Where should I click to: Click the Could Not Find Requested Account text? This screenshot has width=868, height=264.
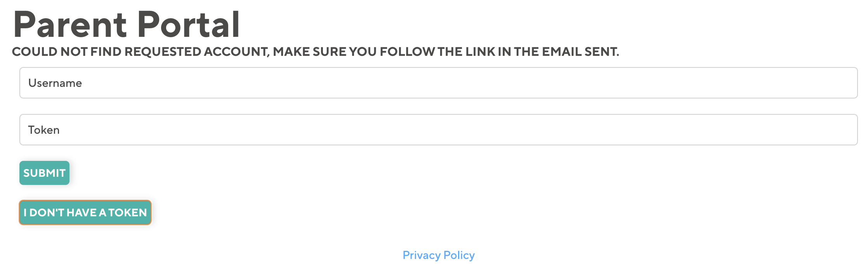[315, 52]
